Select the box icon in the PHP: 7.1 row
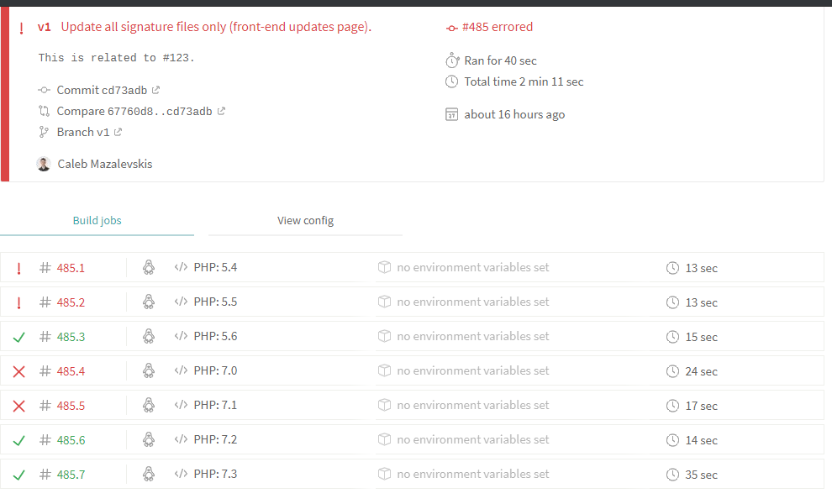This screenshot has width=832, height=504. click(x=384, y=405)
